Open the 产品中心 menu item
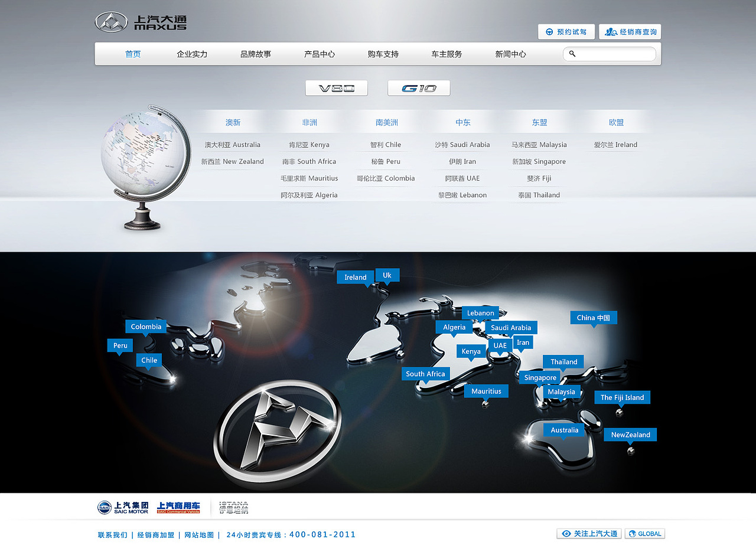Viewport: 756px width, 558px height. [x=320, y=54]
